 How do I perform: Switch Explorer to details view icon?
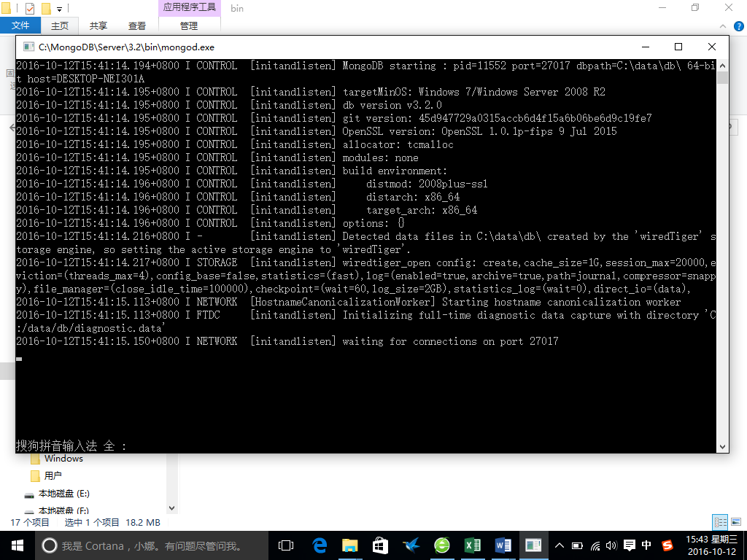[x=720, y=522]
